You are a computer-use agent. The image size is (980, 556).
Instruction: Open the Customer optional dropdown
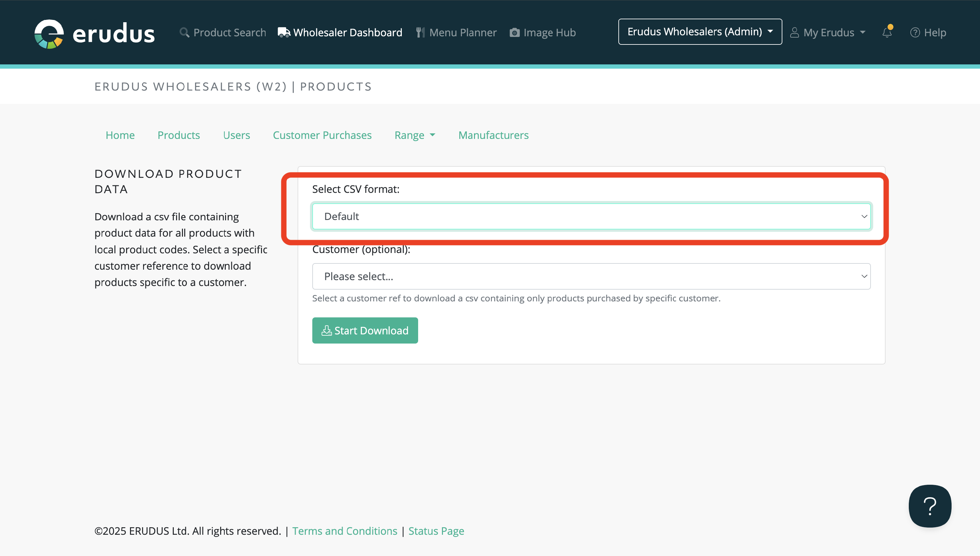pos(591,276)
